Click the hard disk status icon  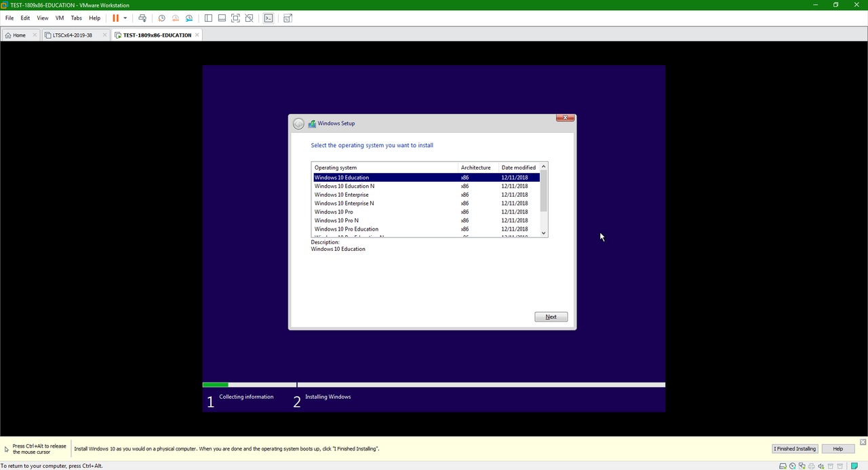coord(783,467)
